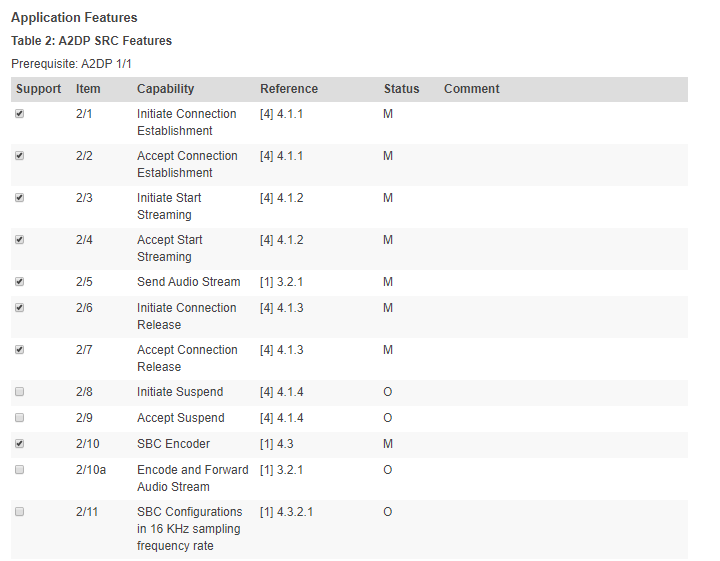
Task: Click the Item column header
Action: (x=88, y=89)
